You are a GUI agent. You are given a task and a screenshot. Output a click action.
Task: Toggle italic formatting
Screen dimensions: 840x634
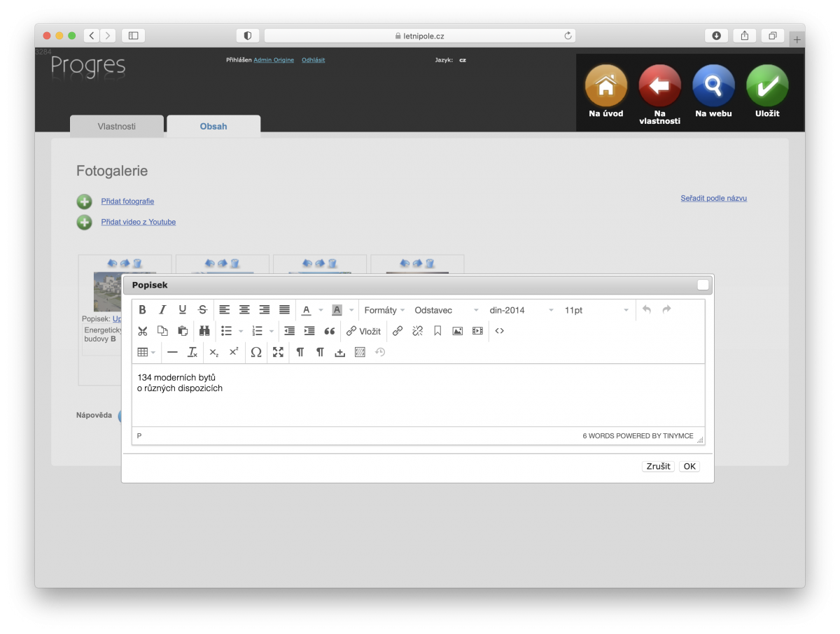(162, 309)
